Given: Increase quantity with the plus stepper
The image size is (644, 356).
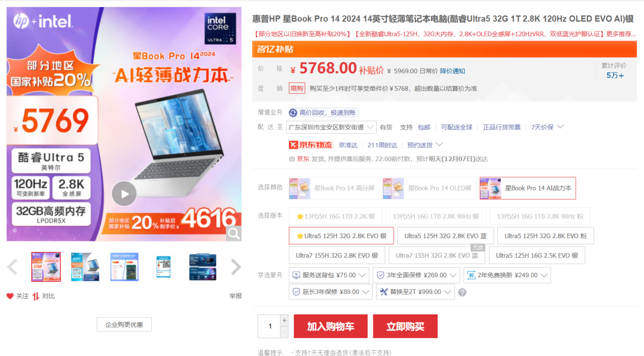Looking at the screenshot, I should click(284, 320).
